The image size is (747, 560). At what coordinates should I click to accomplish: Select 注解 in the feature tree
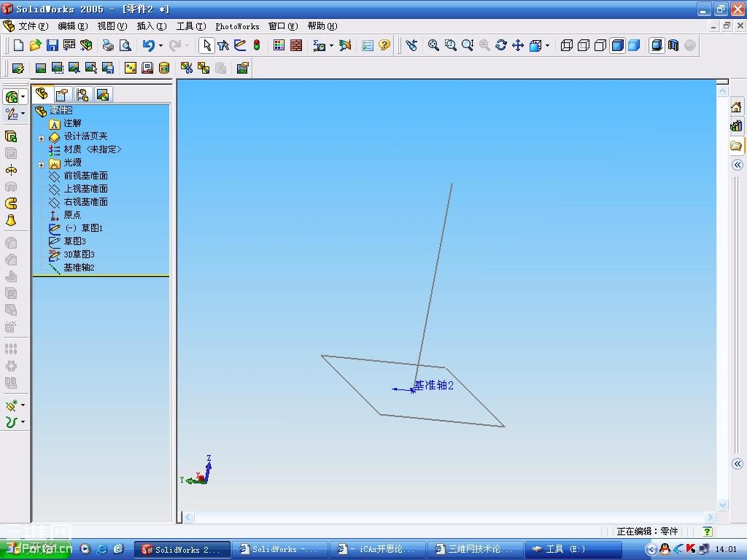pyautogui.click(x=72, y=123)
